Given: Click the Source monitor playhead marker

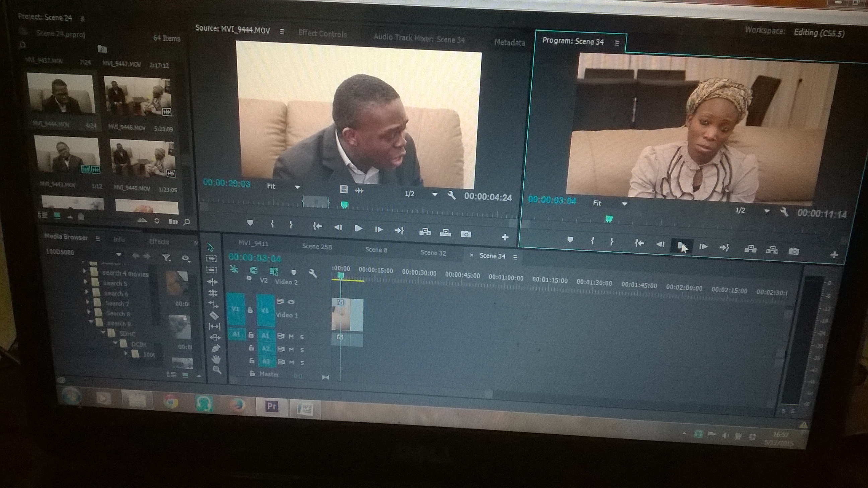Looking at the screenshot, I should (344, 205).
